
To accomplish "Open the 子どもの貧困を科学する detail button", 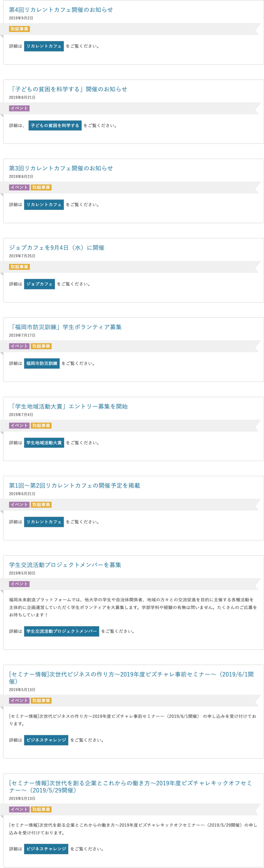I will pyautogui.click(x=55, y=126).
